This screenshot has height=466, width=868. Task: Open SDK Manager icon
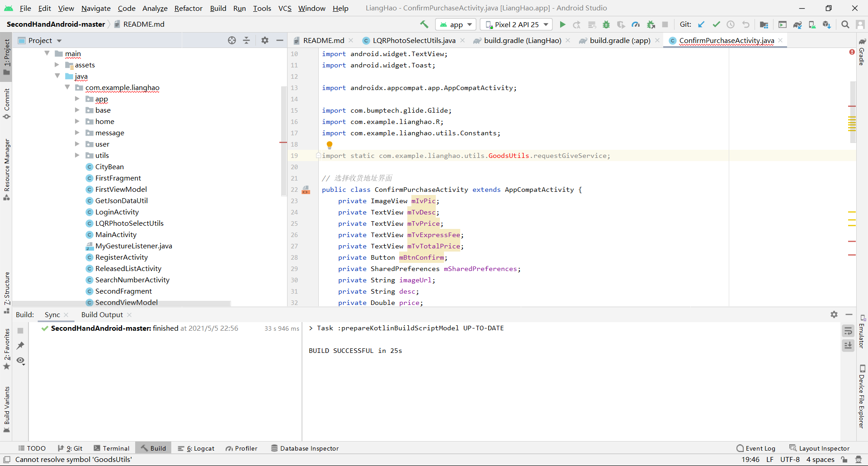[827, 24]
